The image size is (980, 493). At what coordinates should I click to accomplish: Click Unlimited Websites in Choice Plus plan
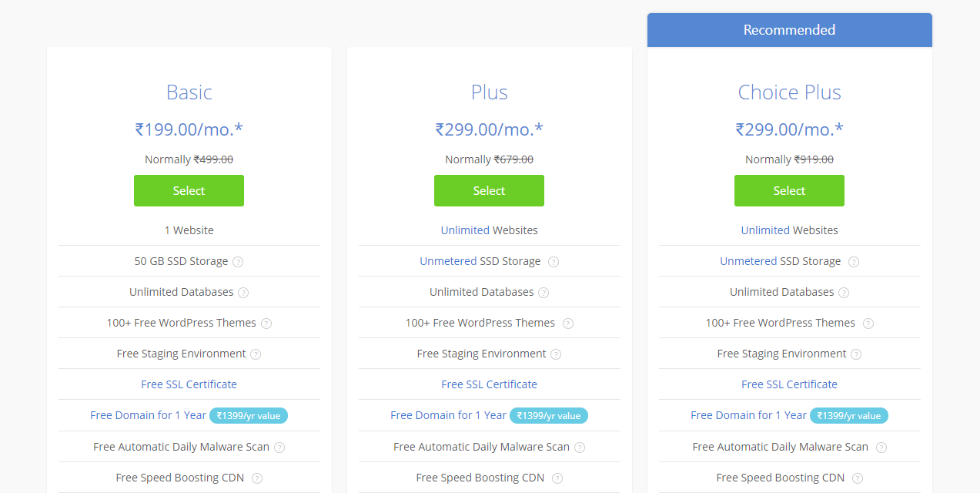click(x=789, y=230)
